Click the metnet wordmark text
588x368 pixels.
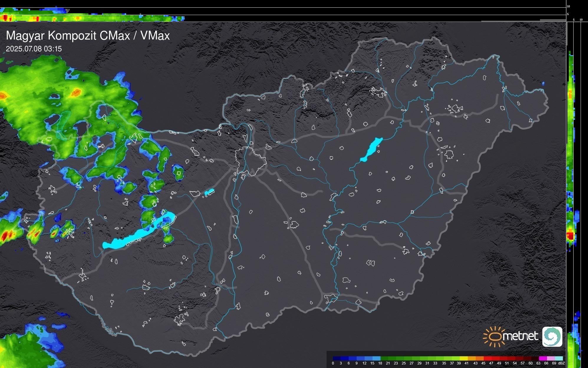click(x=521, y=336)
